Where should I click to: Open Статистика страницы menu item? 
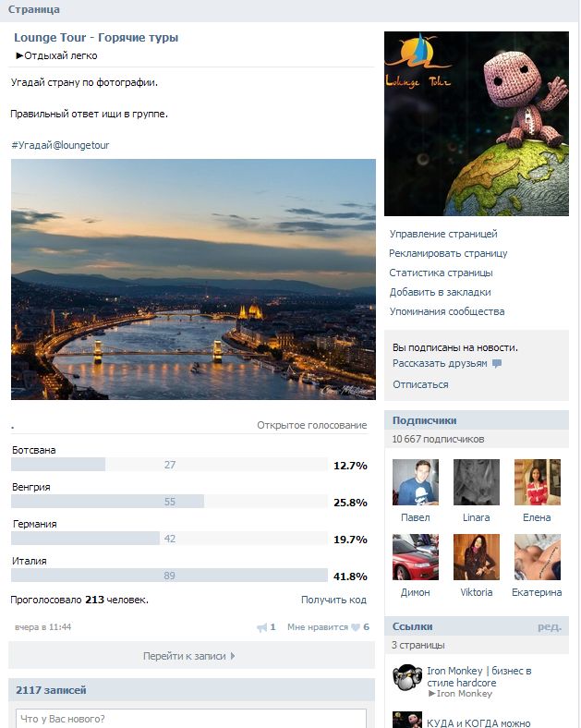tap(441, 273)
